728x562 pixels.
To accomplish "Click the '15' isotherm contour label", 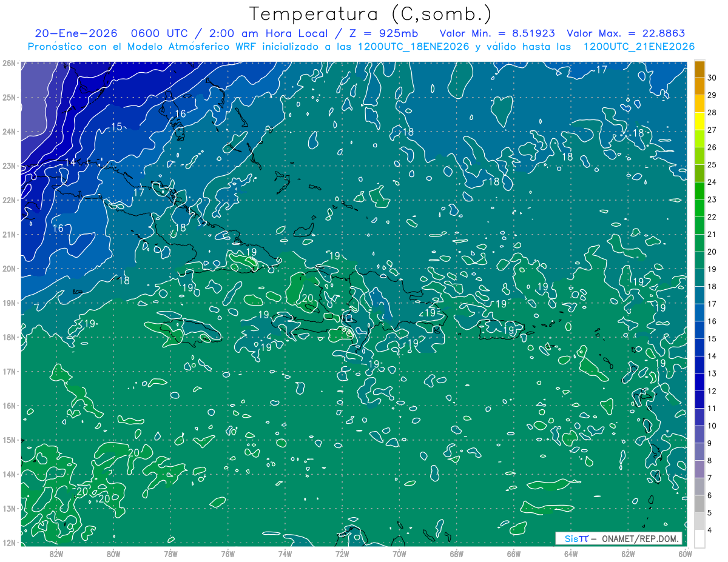I will coord(117,126).
